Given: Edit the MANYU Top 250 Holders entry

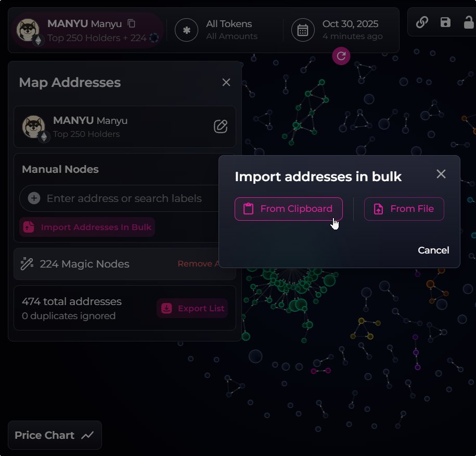Looking at the screenshot, I should 221,126.
